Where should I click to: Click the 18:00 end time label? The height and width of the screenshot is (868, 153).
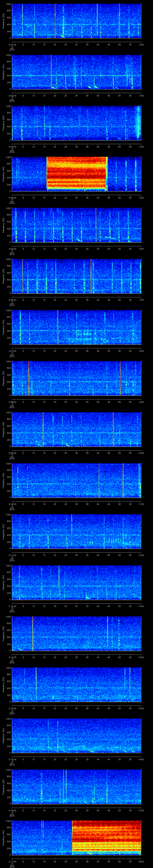coord(141,861)
